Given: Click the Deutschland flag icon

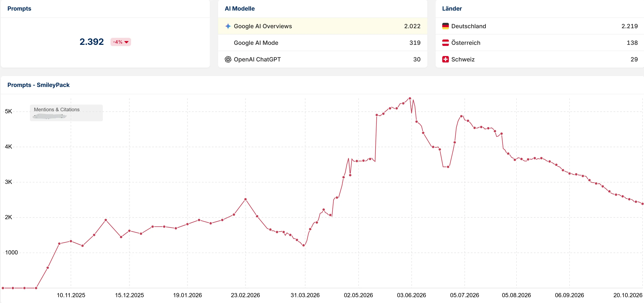Looking at the screenshot, I should coord(445,26).
